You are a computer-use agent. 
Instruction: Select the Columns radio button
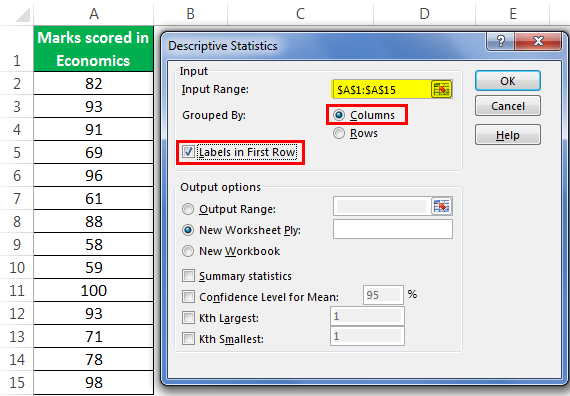point(339,115)
